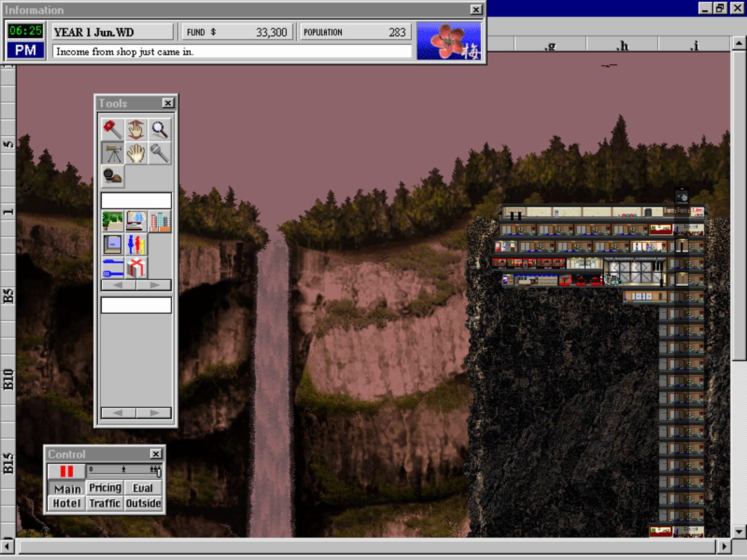Select the red hammer build tool
The height and width of the screenshot is (560, 747).
[x=112, y=129]
